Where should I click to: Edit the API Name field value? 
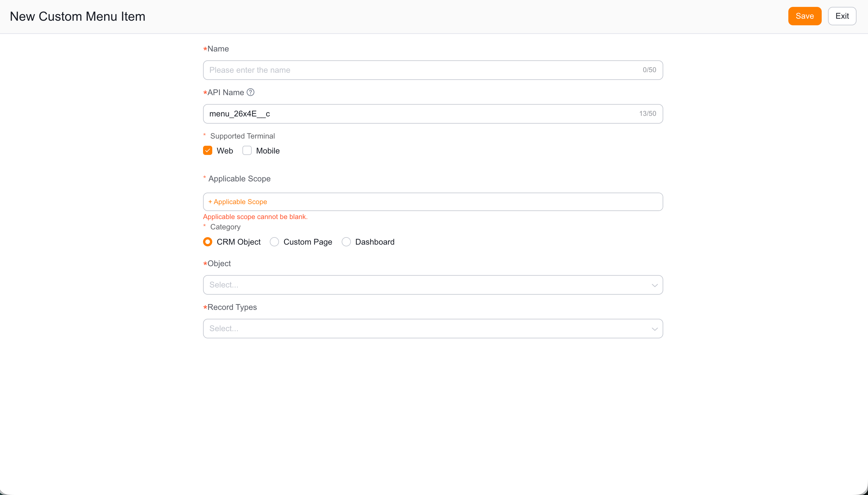(433, 114)
